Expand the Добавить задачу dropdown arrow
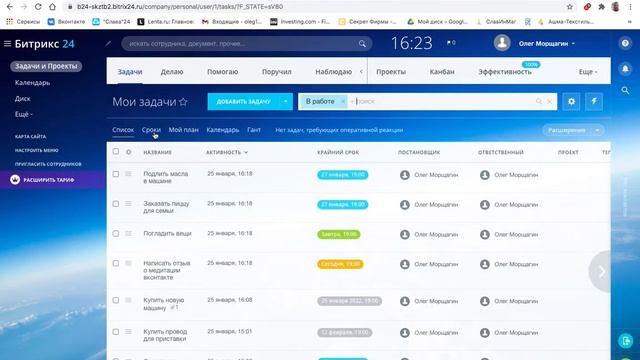The width and height of the screenshot is (640, 360). [x=286, y=101]
